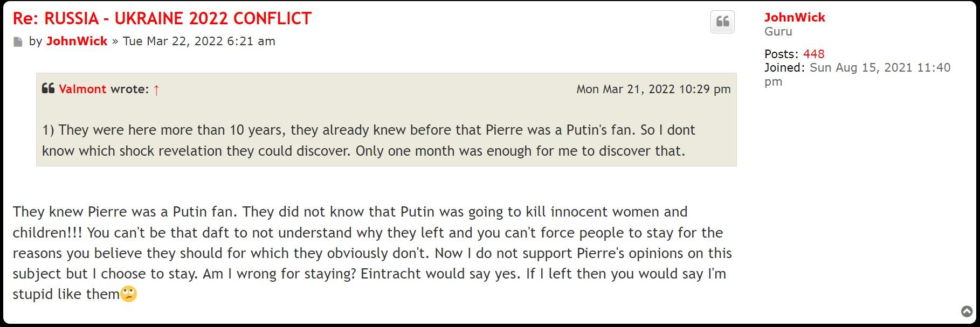Click the rolling eyes emoji in post
This screenshot has width=980, height=327.
coord(129,294)
